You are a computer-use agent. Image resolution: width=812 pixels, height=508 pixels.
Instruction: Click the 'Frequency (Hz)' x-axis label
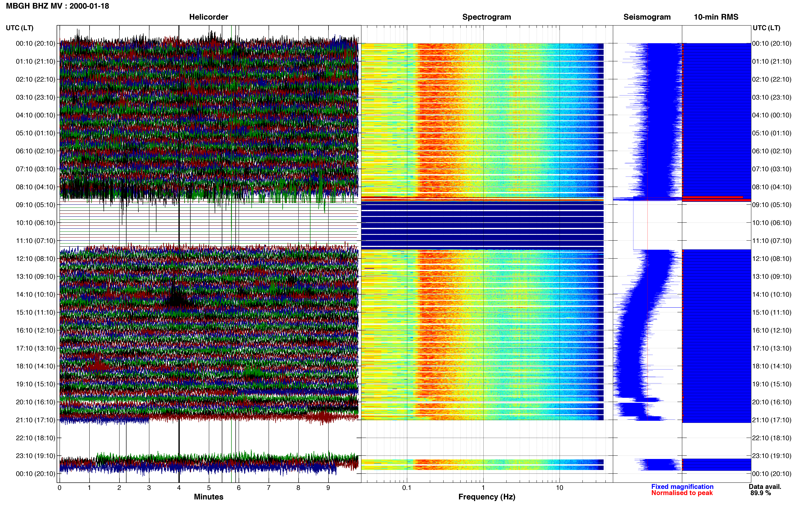[x=487, y=497]
